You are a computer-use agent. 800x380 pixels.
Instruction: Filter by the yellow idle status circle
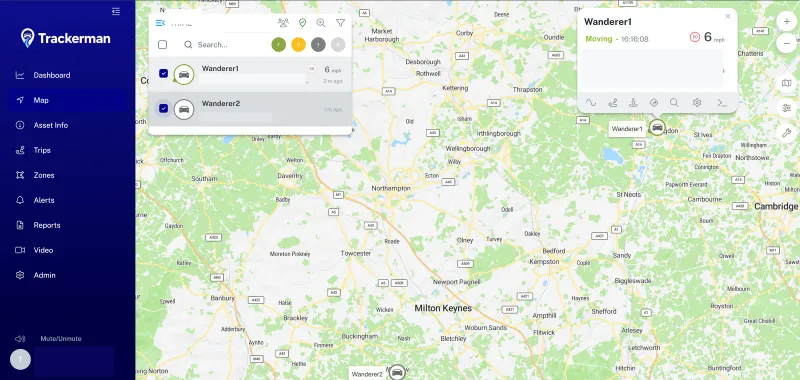pyautogui.click(x=298, y=45)
